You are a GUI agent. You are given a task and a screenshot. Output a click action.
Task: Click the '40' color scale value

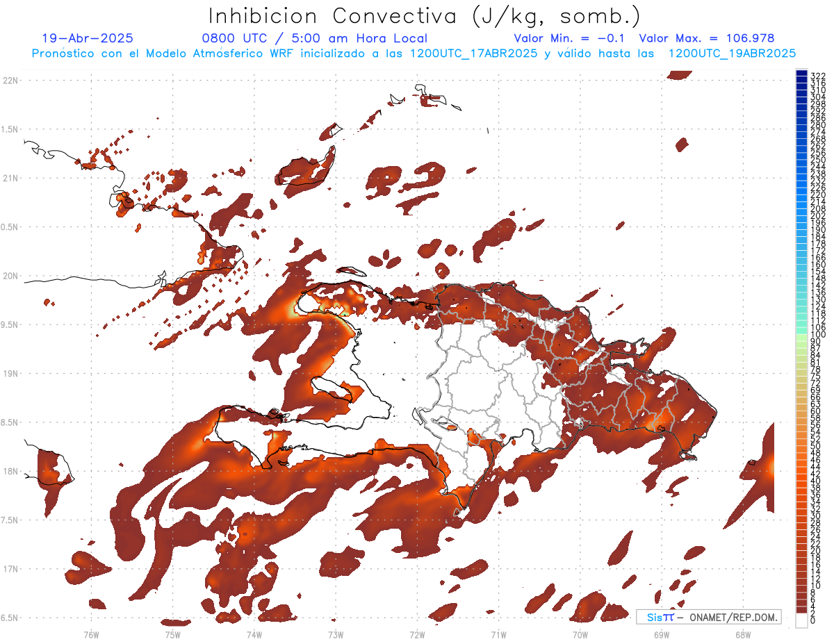816,481
